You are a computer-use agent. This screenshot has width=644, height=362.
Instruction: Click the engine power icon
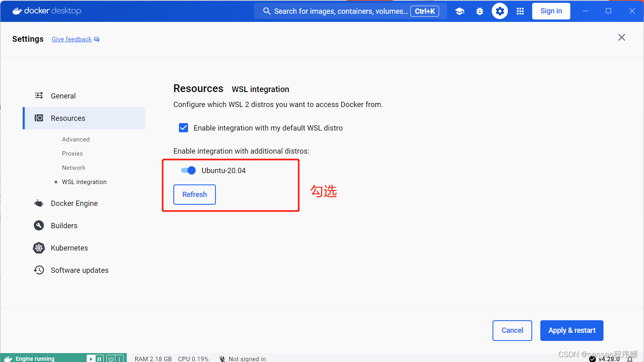click(111, 359)
